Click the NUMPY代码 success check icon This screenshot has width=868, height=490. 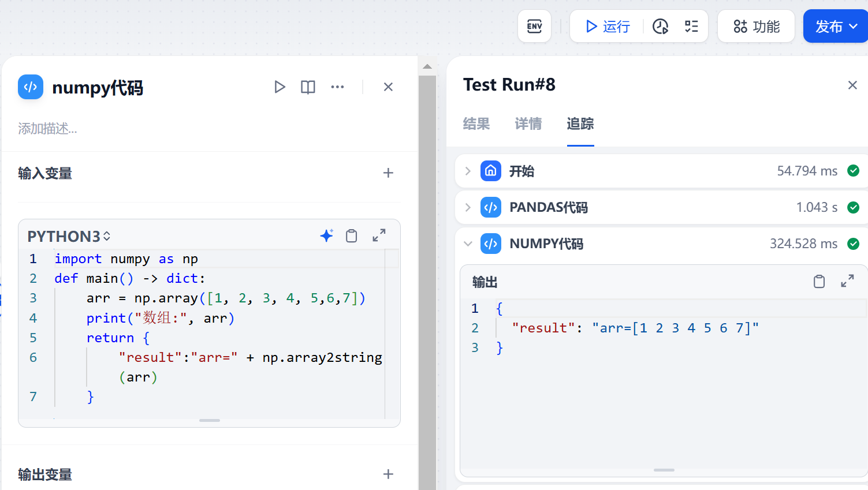click(x=853, y=244)
